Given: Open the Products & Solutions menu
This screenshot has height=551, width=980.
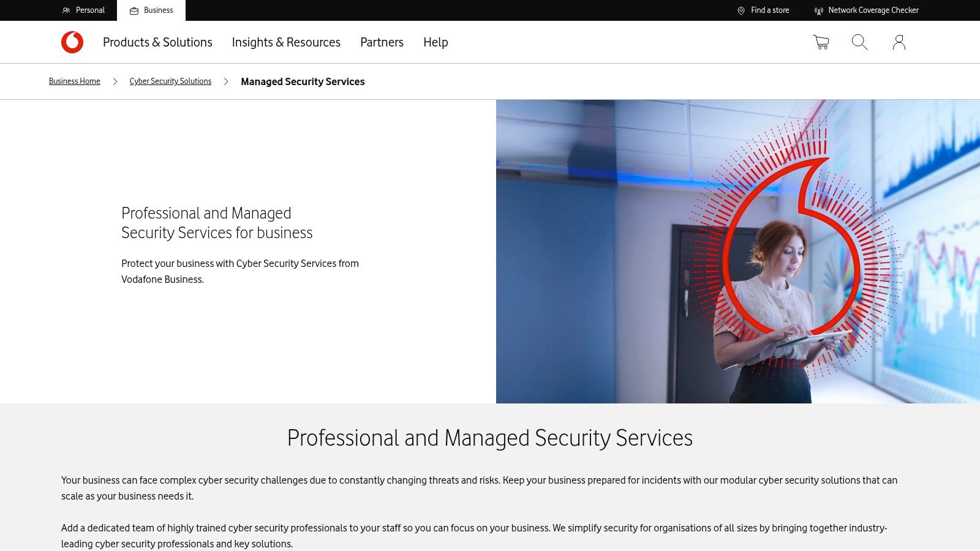Looking at the screenshot, I should click(x=158, y=42).
